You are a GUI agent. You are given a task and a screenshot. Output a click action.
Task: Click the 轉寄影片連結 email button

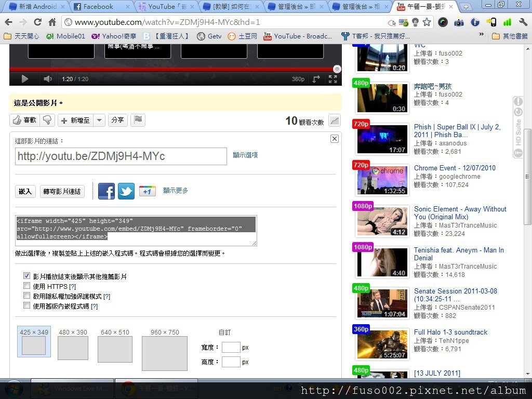[x=62, y=192]
